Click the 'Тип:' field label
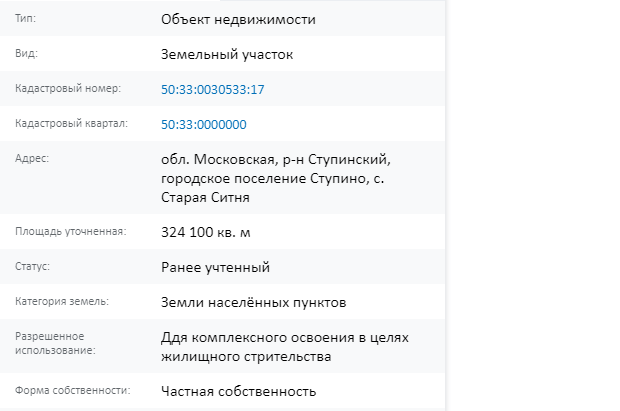The image size is (620, 411). (25, 19)
